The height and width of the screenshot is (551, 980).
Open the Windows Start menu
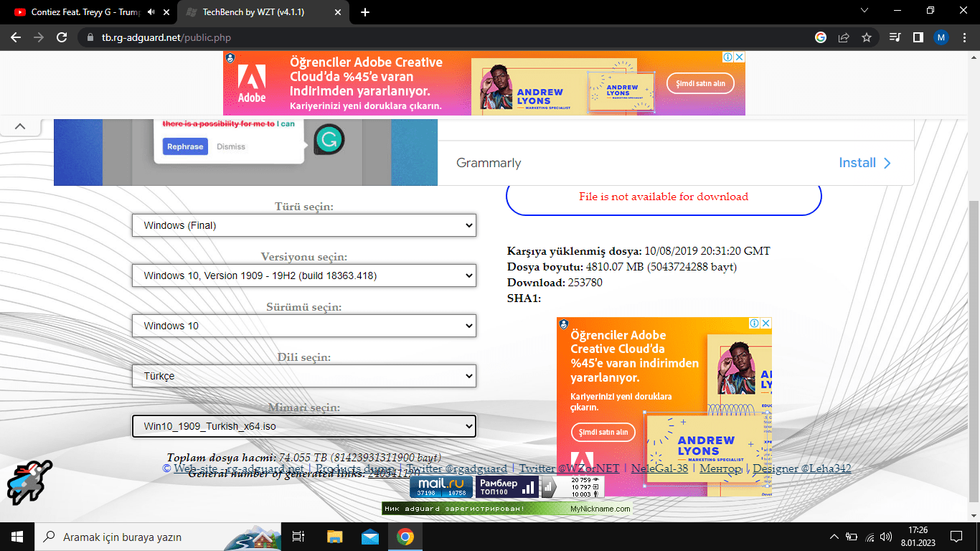click(x=16, y=536)
